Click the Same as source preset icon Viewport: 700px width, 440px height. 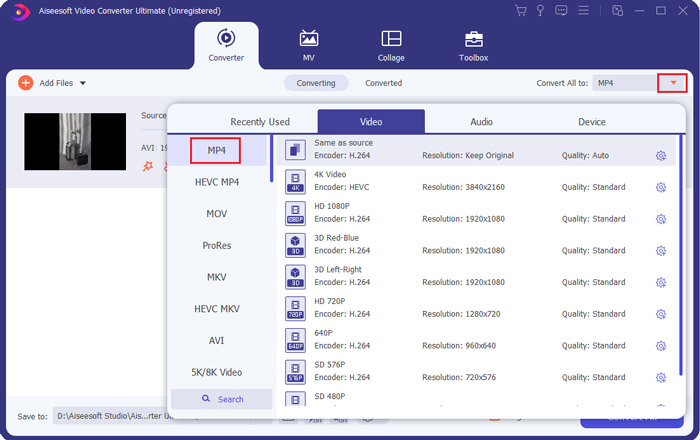[295, 149]
